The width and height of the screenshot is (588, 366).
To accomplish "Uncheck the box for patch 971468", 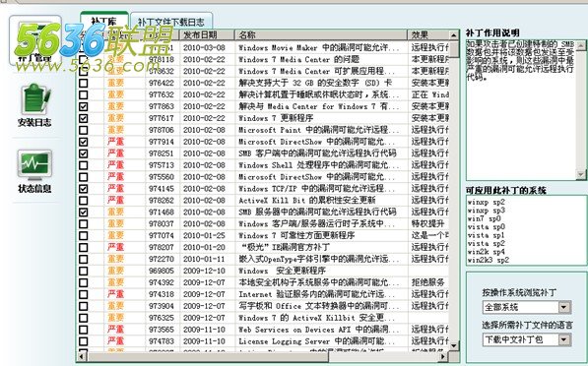I will [84, 213].
